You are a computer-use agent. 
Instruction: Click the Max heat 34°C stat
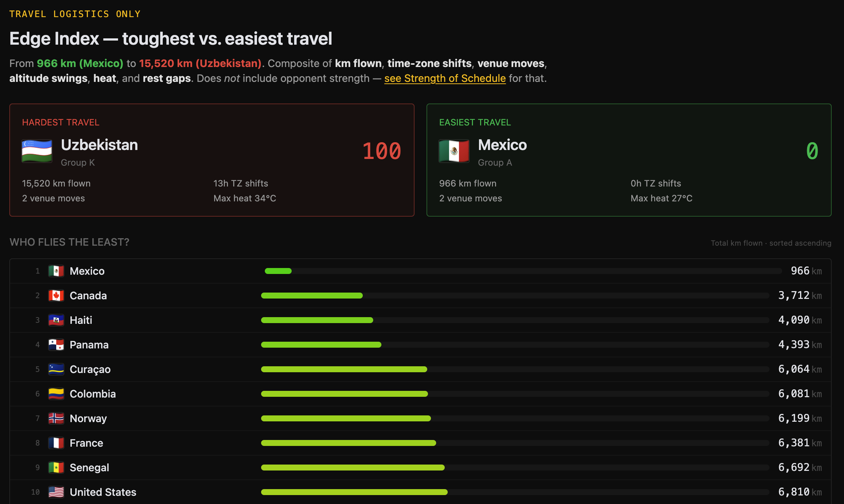[245, 198]
